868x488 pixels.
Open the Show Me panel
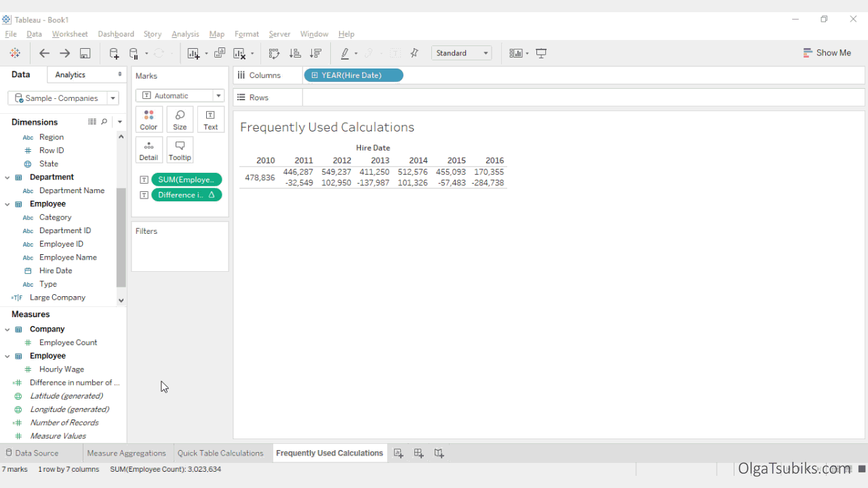(827, 53)
